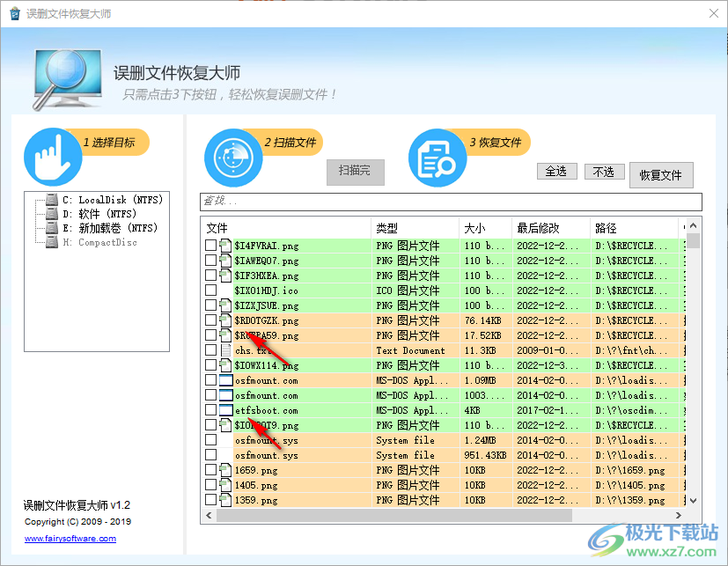Click the disk icon beside D: 软件
This screenshot has width=728, height=566.
pos(52,214)
